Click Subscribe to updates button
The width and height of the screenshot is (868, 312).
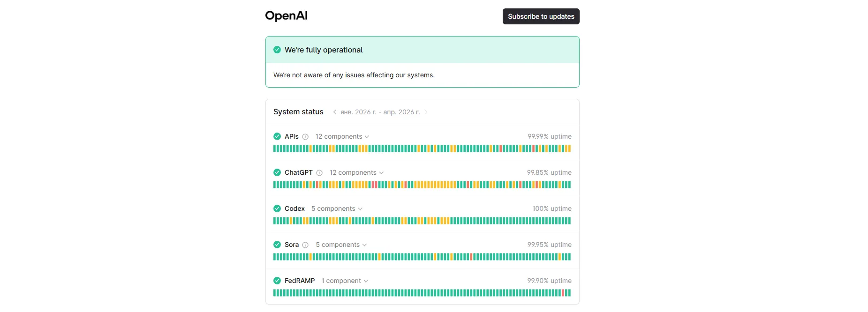(x=541, y=16)
